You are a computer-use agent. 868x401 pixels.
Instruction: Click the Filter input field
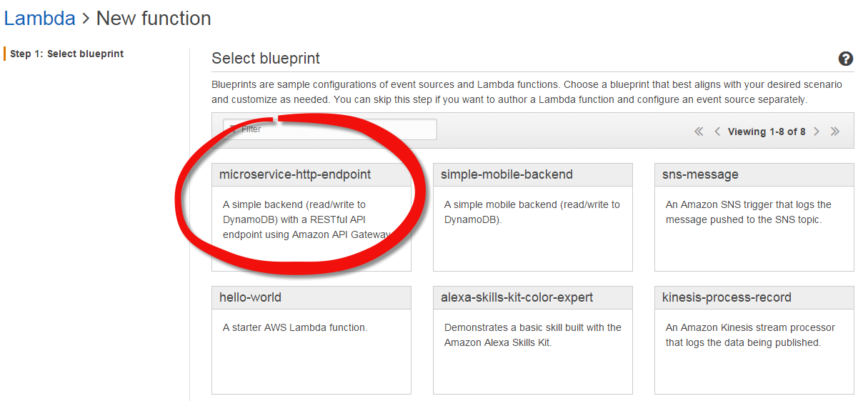click(330, 129)
